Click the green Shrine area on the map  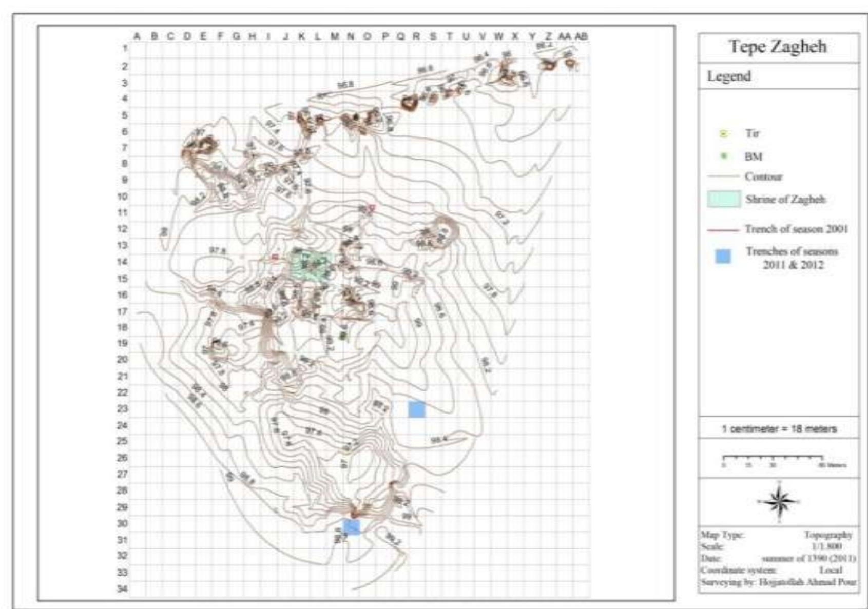tap(311, 265)
